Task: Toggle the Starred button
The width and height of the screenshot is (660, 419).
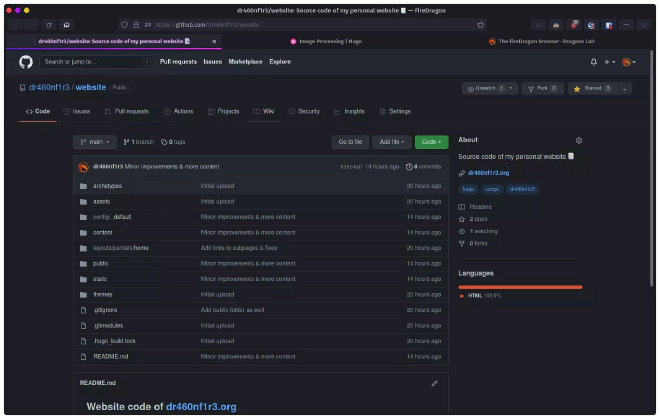Action: pyautogui.click(x=594, y=88)
